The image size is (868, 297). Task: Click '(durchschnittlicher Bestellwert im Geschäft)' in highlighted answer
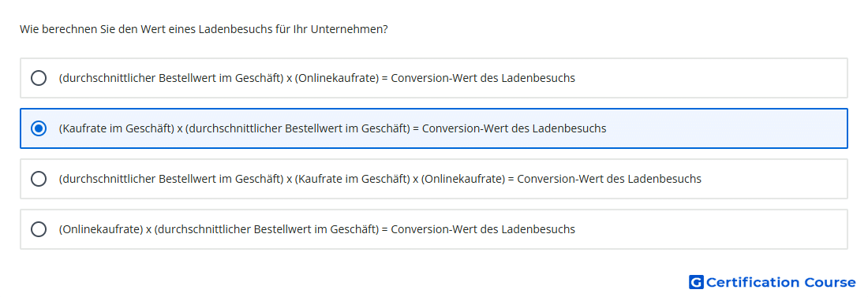coord(297,128)
